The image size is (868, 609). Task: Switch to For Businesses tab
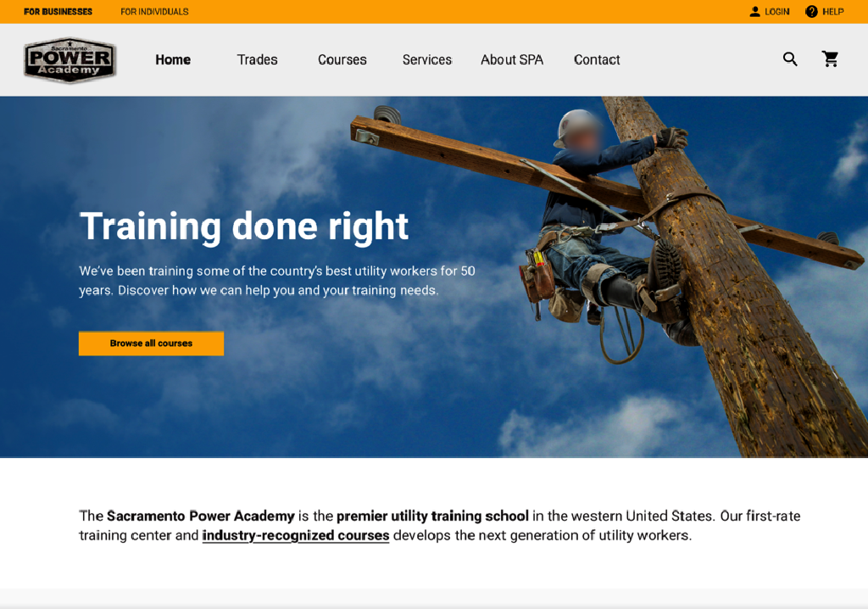[58, 12]
